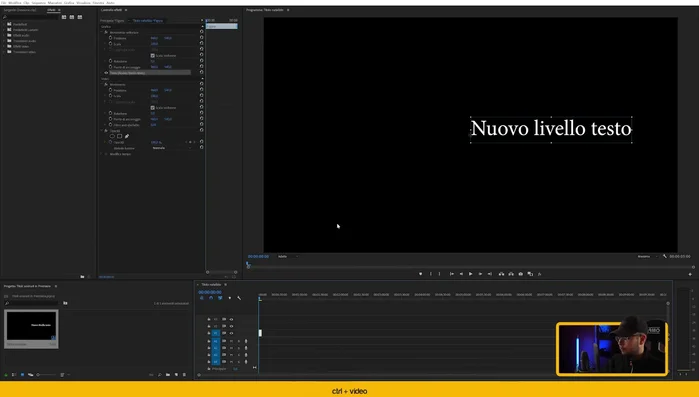
Task: Step back one frame in Program monitor
Action: [x=461, y=274]
